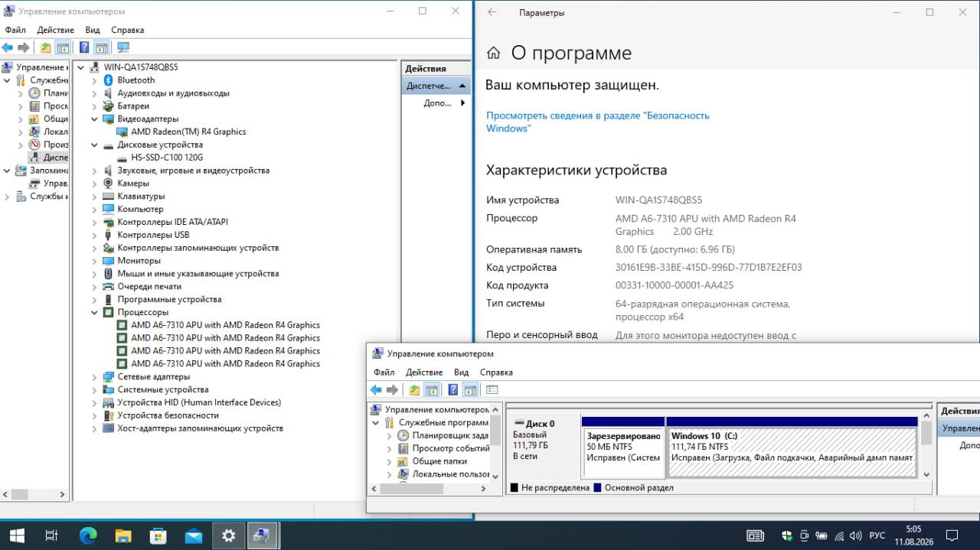Image resolution: width=980 pixels, height=550 pixels.
Task: Select Общие папки in front window tree
Action: [439, 461]
